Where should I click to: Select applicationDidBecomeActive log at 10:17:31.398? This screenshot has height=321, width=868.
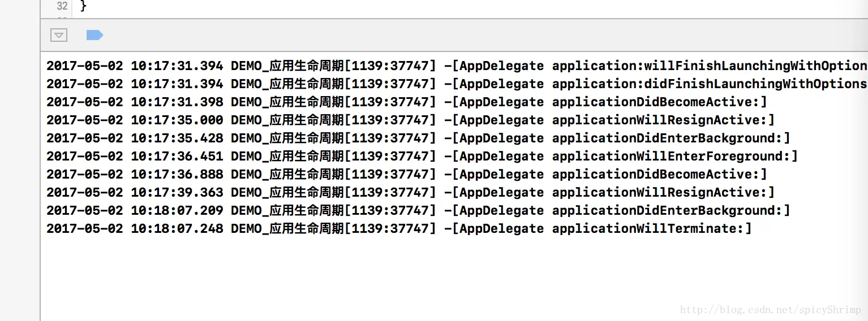click(407, 102)
